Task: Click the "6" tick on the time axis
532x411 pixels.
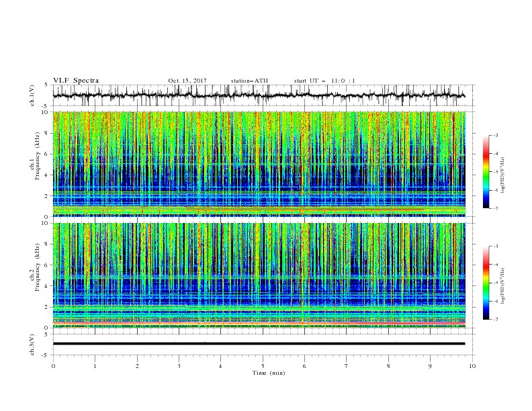Action: (x=304, y=366)
